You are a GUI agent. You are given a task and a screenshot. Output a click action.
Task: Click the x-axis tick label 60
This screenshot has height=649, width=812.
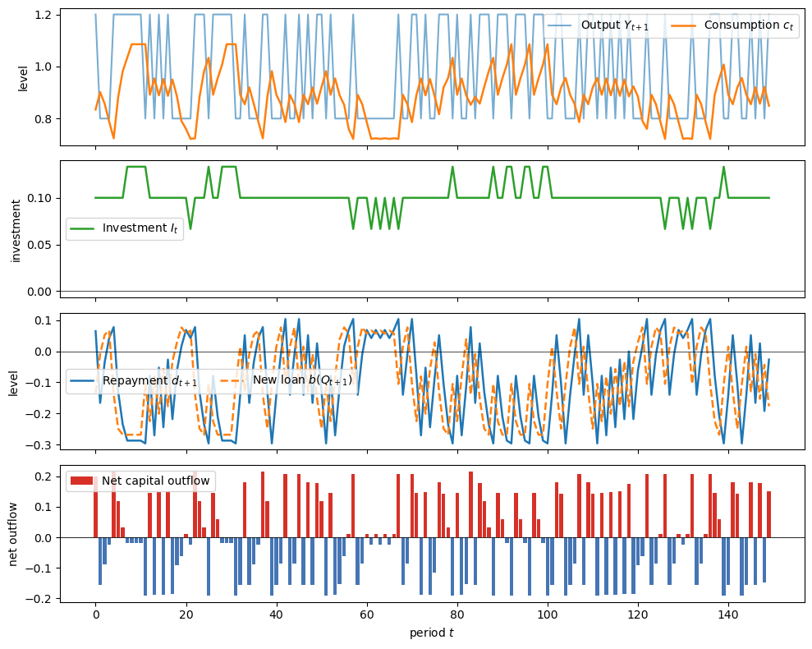click(x=367, y=614)
